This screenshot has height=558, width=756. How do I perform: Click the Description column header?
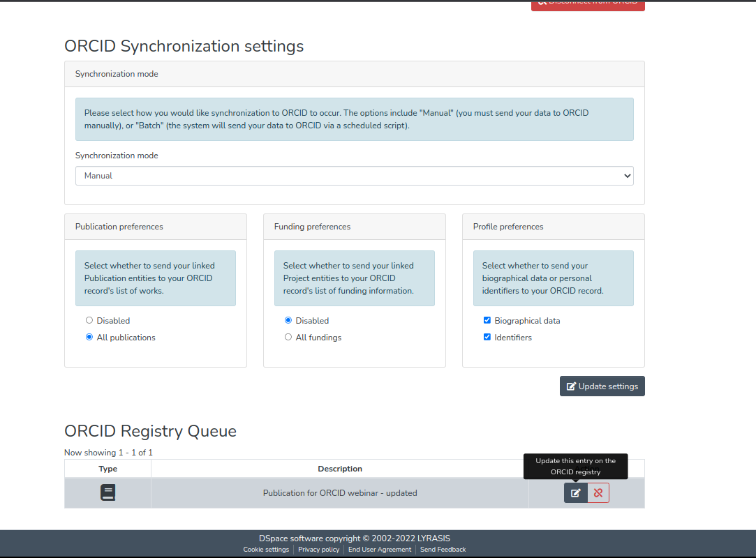(340, 469)
